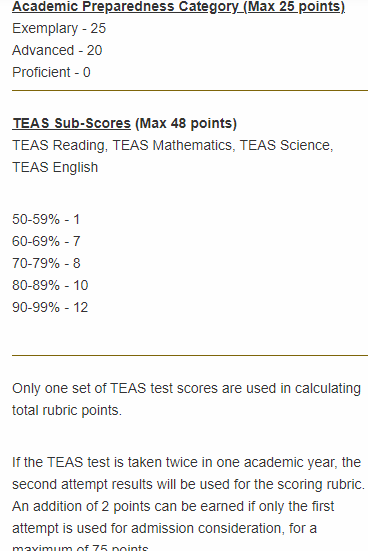Image resolution: width=368 pixels, height=551 pixels.
Task: Click the 'If the TEAS test is taken twice' sentence
Action: (188, 473)
